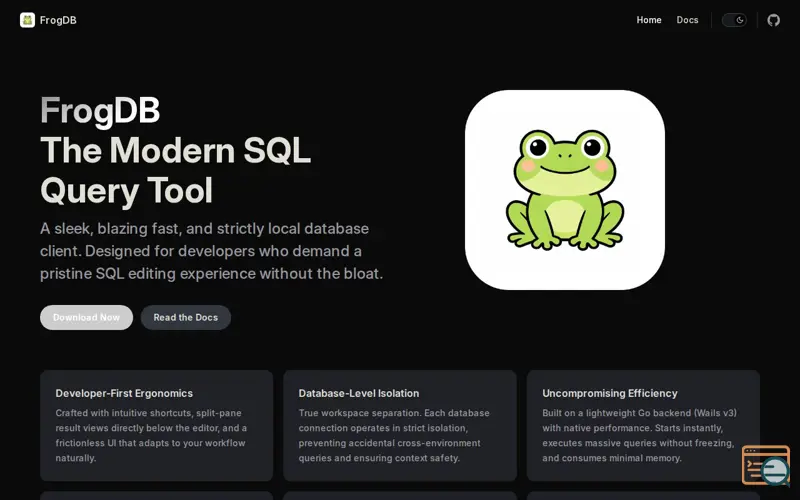This screenshot has width=800, height=500.
Task: Click the 'Built on a lightweight Go backend' description
Action: pyautogui.click(x=639, y=435)
